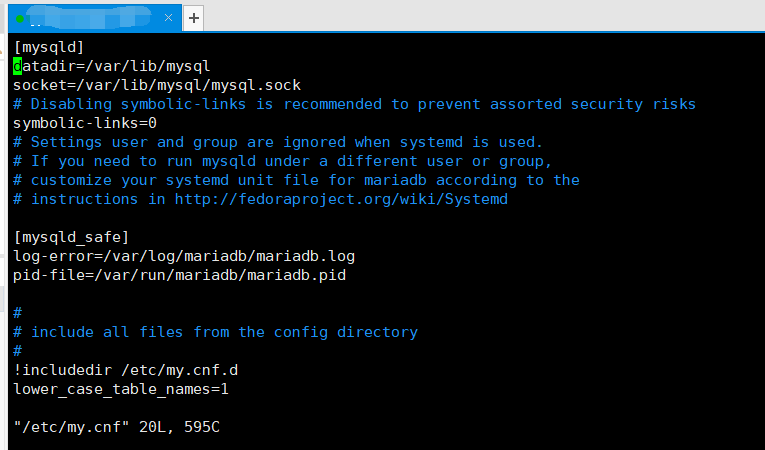The image size is (765, 450).
Task: Click the new tab plus button
Action: (x=194, y=17)
